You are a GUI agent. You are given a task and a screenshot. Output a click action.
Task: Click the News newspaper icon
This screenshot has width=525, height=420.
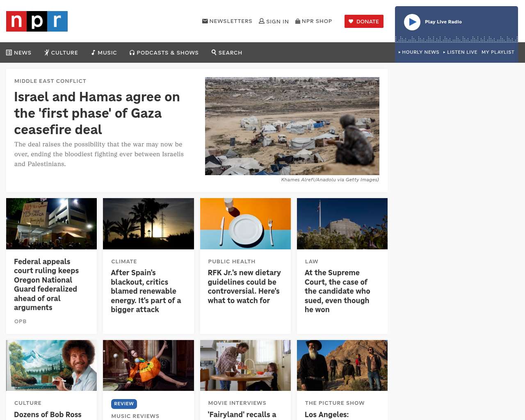point(9,52)
